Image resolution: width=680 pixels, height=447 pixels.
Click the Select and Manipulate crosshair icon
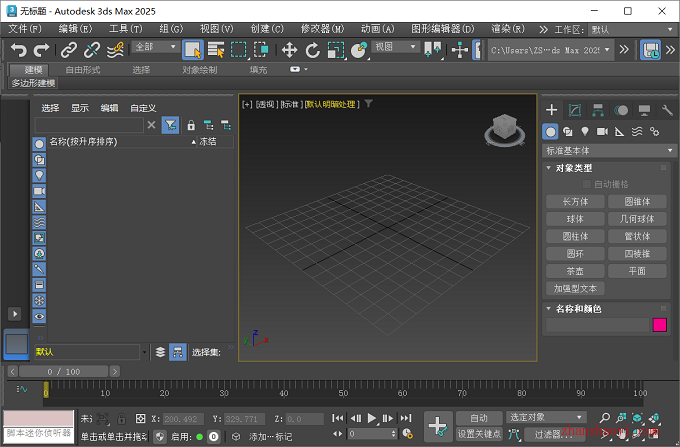point(460,50)
